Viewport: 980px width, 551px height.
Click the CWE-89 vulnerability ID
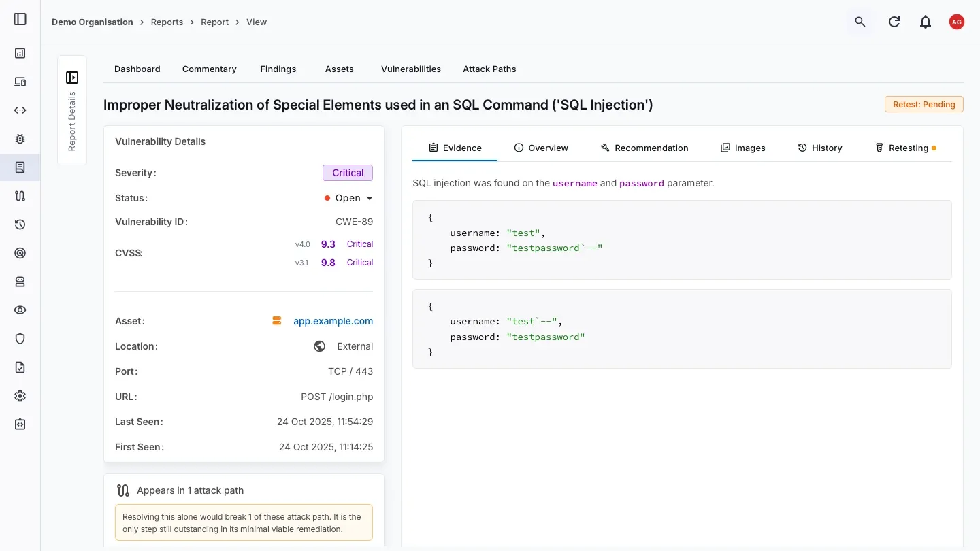pyautogui.click(x=354, y=222)
